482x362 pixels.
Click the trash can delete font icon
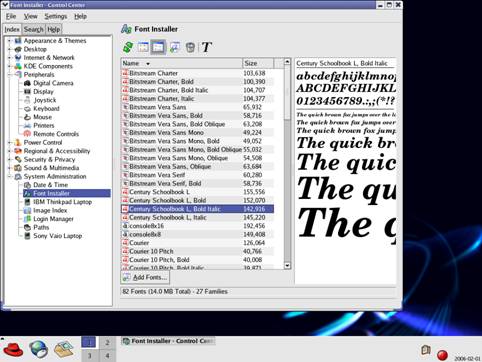[190, 47]
